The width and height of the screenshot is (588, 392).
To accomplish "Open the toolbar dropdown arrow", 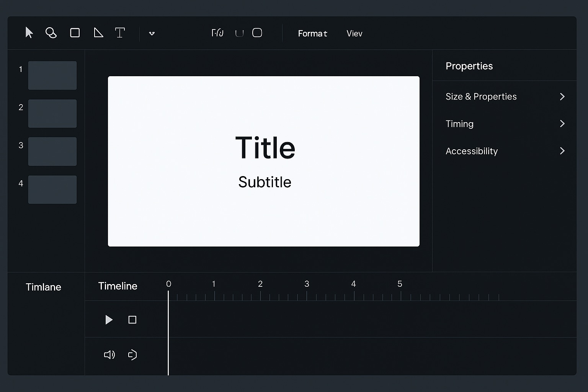I will (x=152, y=34).
